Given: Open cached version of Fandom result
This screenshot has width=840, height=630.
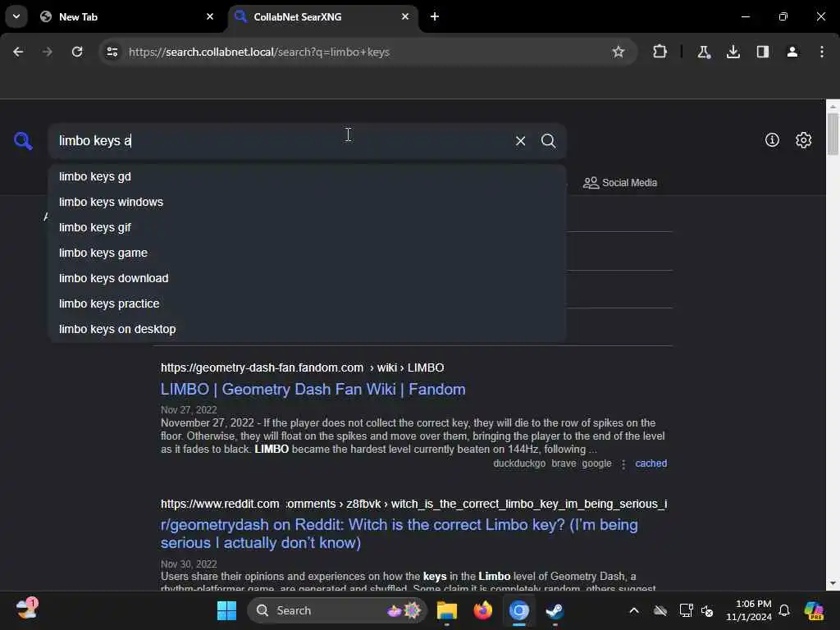Looking at the screenshot, I should coord(651,463).
